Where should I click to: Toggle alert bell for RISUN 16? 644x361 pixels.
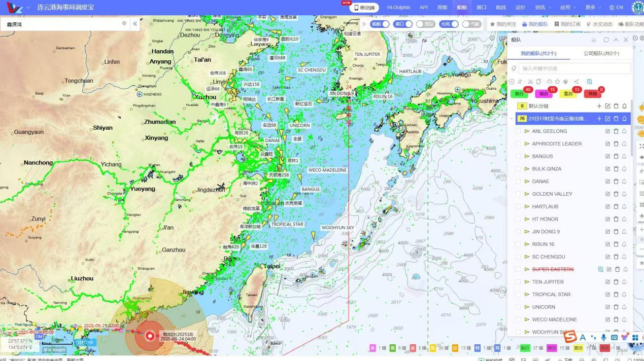coord(625,244)
